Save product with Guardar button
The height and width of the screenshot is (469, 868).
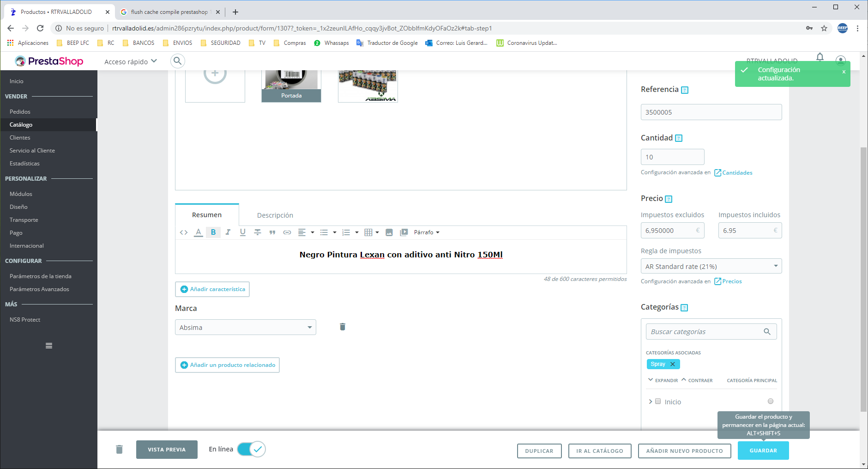[763, 451]
